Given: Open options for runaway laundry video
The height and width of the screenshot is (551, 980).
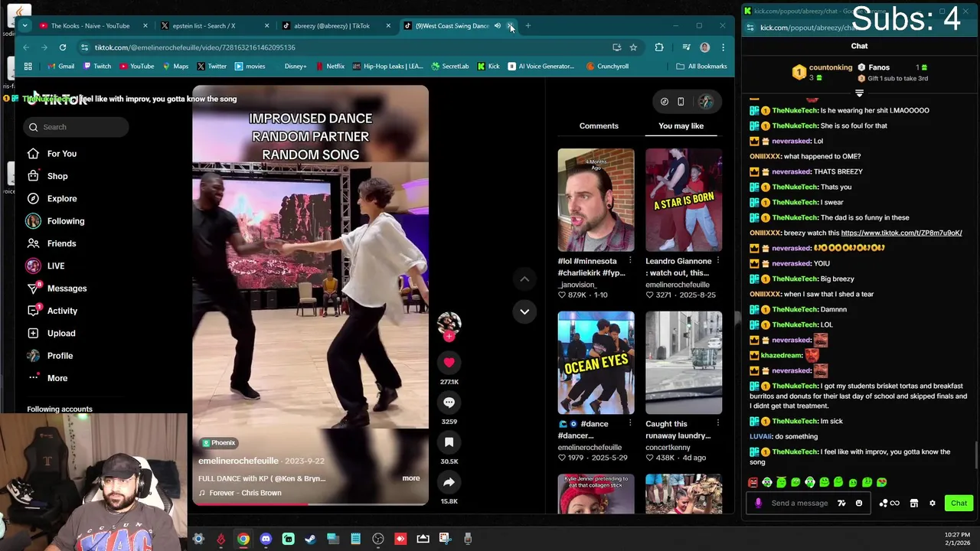Looking at the screenshot, I should (x=717, y=423).
